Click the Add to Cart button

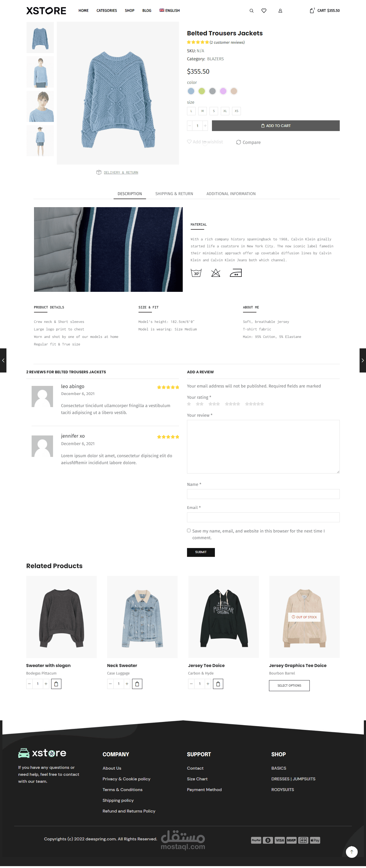coord(276,126)
